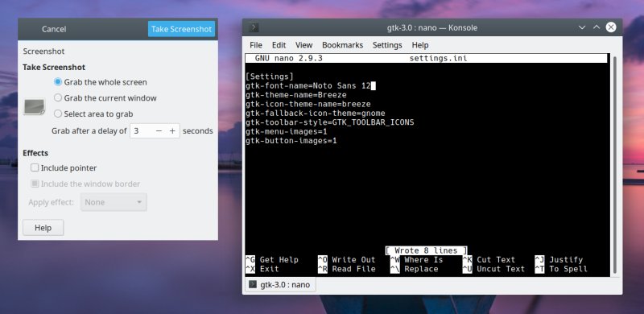
Task: Click the gtk-icon-theme-name=breeze line
Action: (308, 105)
